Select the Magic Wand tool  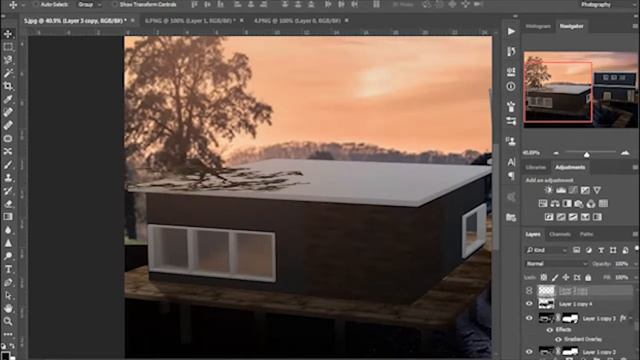[8, 73]
